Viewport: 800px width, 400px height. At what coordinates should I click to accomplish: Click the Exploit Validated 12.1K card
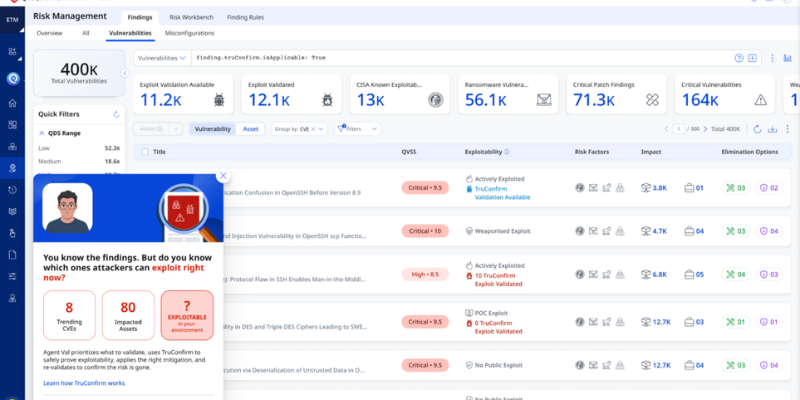[x=290, y=94]
